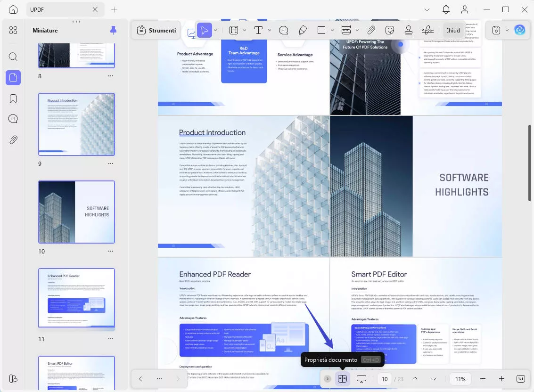The width and height of the screenshot is (534, 392).
Task: Select the rectangle shape tool
Action: click(321, 30)
